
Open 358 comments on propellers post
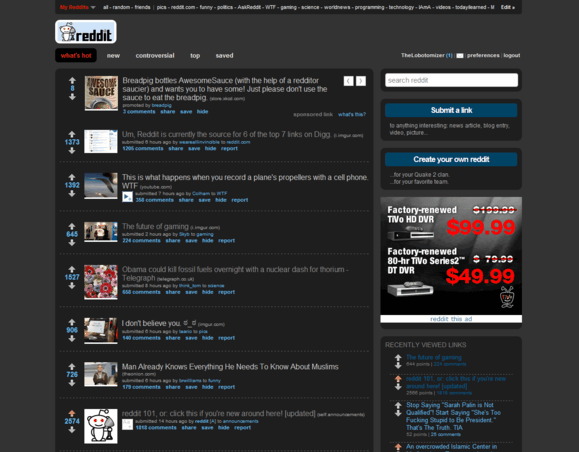coord(154,200)
